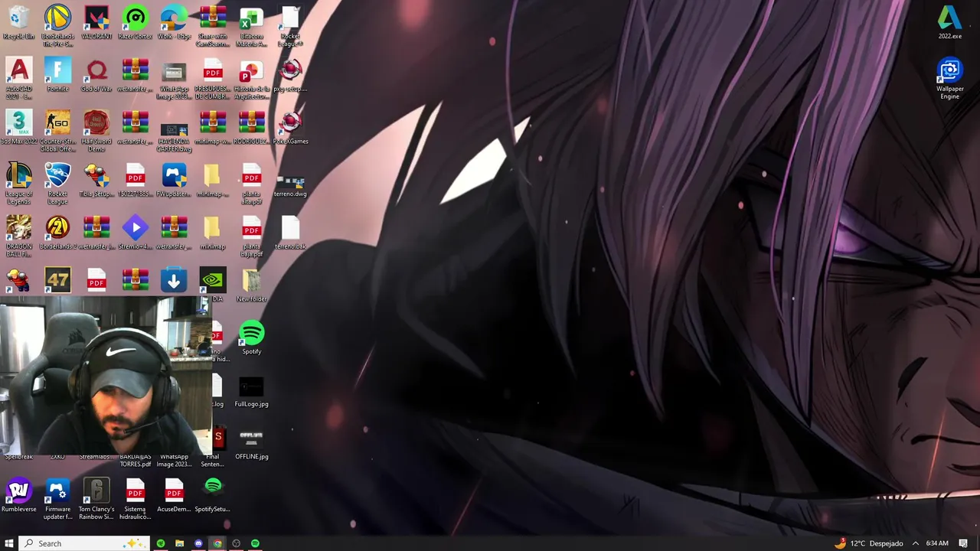Switch to Discord in the taskbar
Viewport: 980px width, 551px height.
click(x=198, y=543)
